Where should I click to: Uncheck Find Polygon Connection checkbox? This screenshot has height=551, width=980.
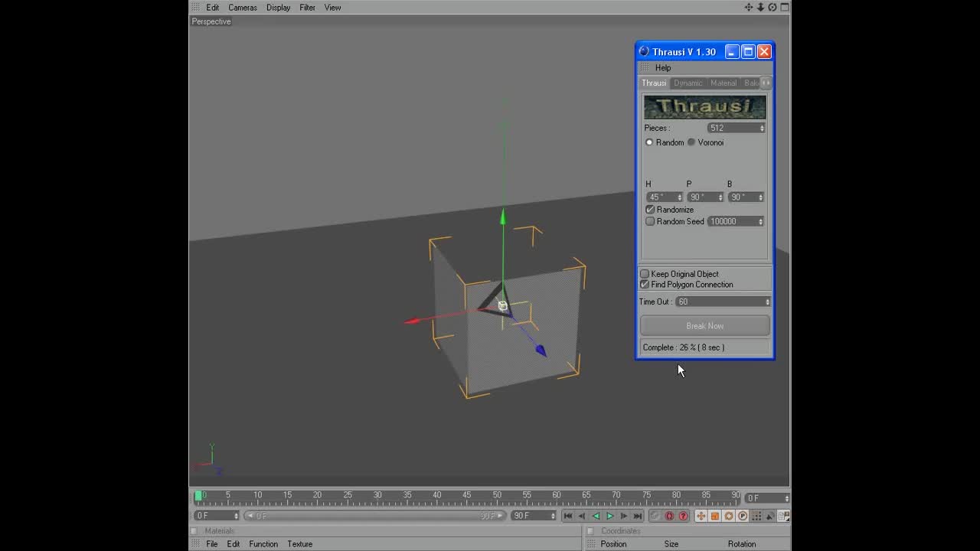645,285
